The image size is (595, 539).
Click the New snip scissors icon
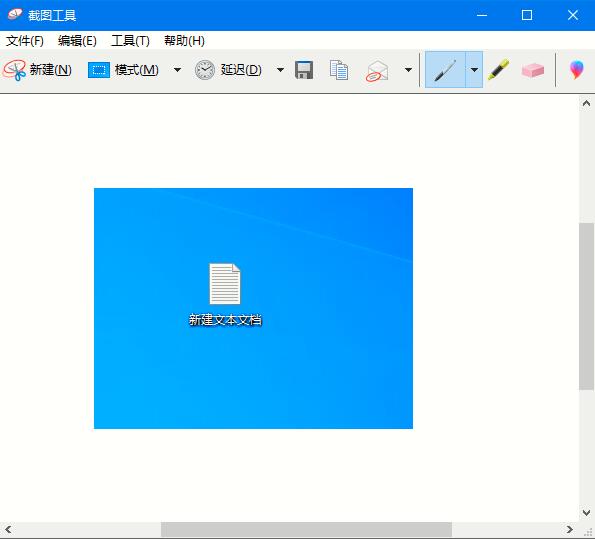[x=14, y=70]
